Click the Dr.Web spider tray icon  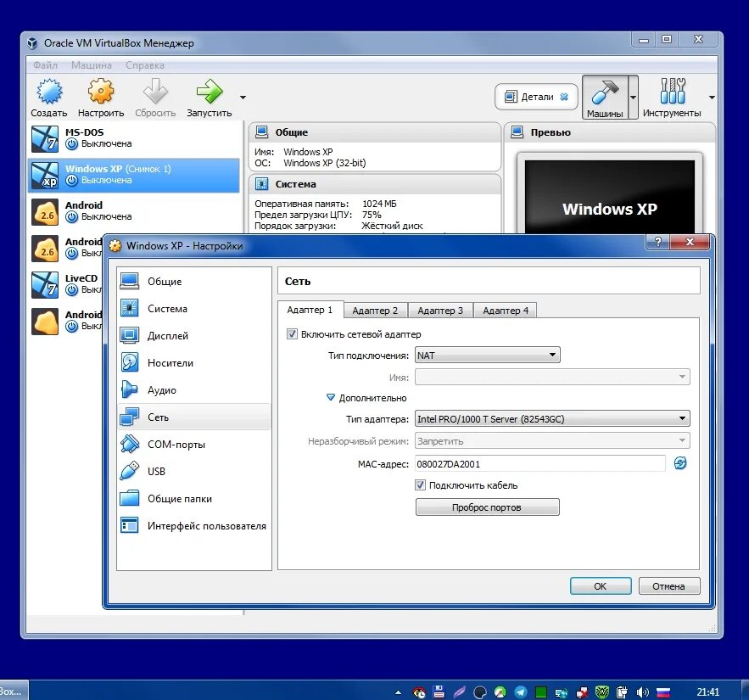602,692
